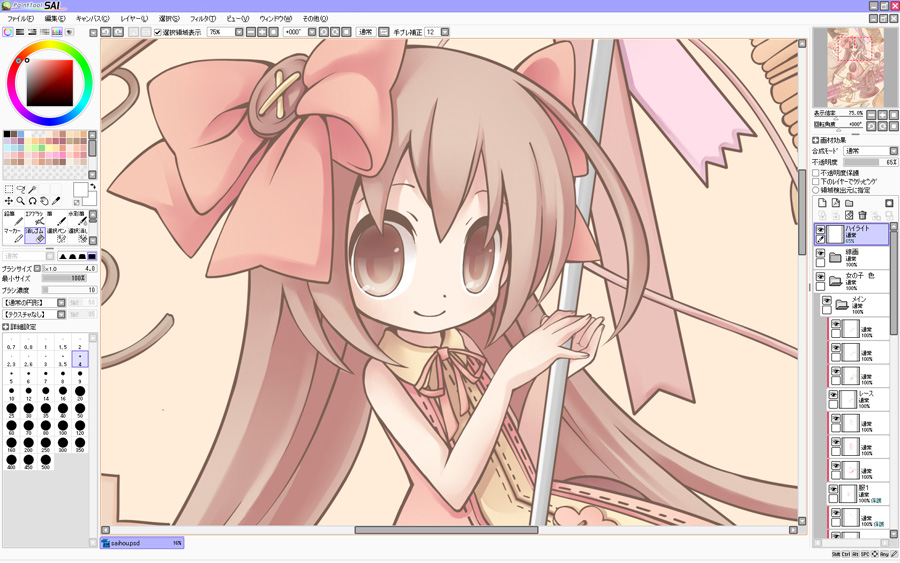
Task: Select the magic wand tool
Action: [x=32, y=189]
